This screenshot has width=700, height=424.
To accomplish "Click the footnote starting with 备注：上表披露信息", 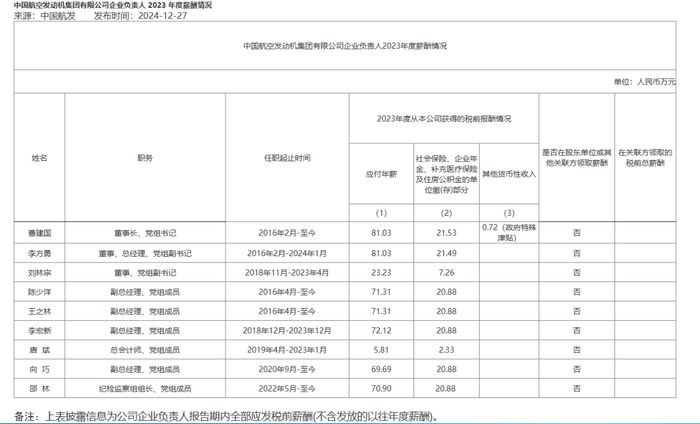I will pos(226,417).
